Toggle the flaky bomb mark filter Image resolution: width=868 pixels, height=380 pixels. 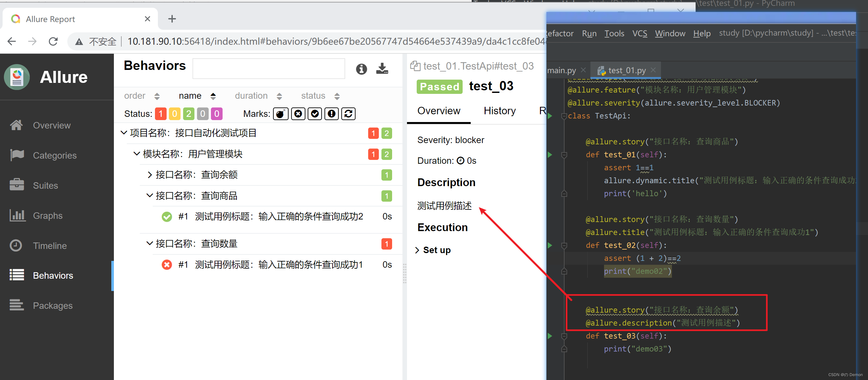280,114
